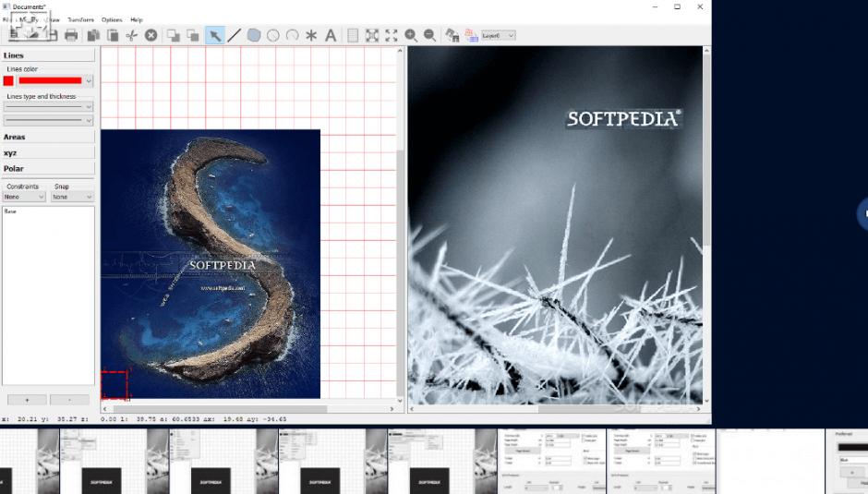868x494 pixels.
Task: Expand the Polar panel section
Action: pyautogui.click(x=48, y=168)
